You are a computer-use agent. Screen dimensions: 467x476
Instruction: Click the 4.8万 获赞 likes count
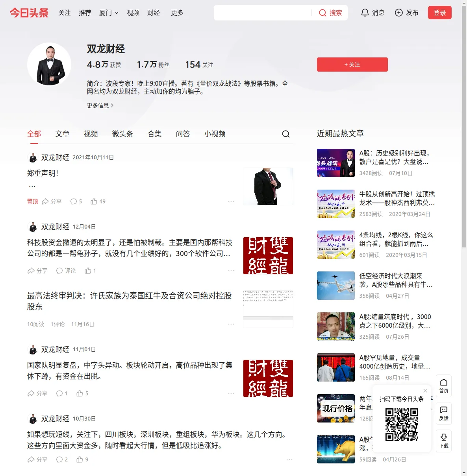(104, 65)
